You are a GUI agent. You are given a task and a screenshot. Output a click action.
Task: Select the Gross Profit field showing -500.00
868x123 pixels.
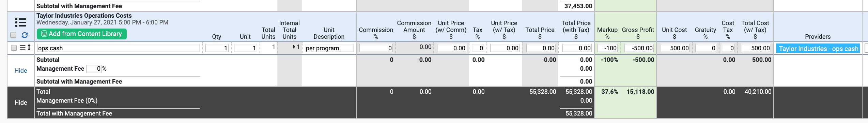pos(639,48)
